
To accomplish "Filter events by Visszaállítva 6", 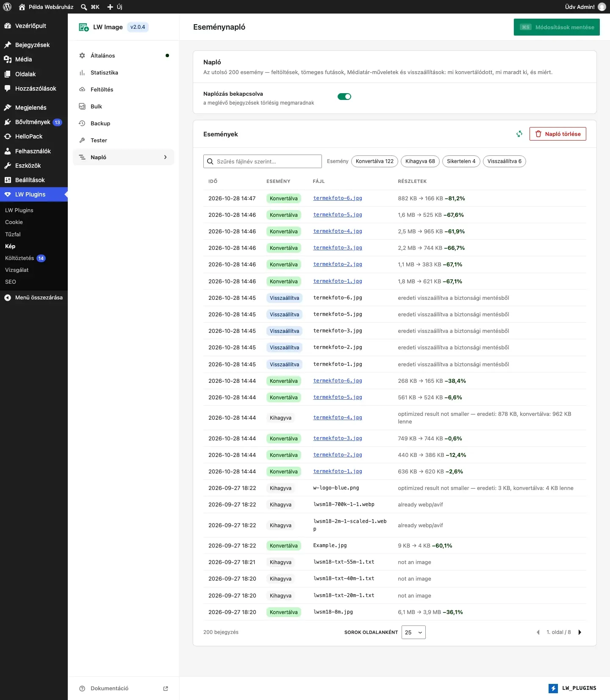I will 505,161.
